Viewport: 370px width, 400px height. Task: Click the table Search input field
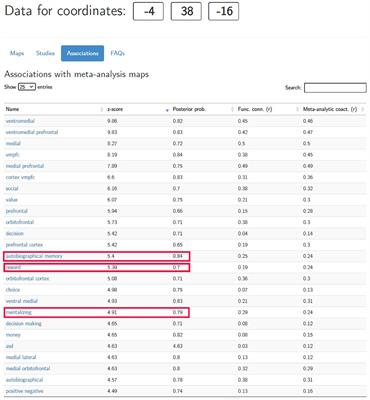335,88
